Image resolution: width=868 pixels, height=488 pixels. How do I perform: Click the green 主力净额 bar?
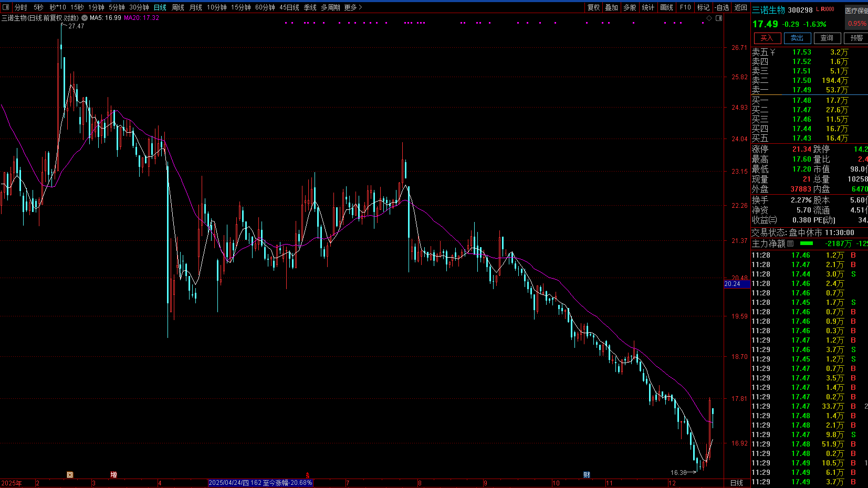pos(807,243)
